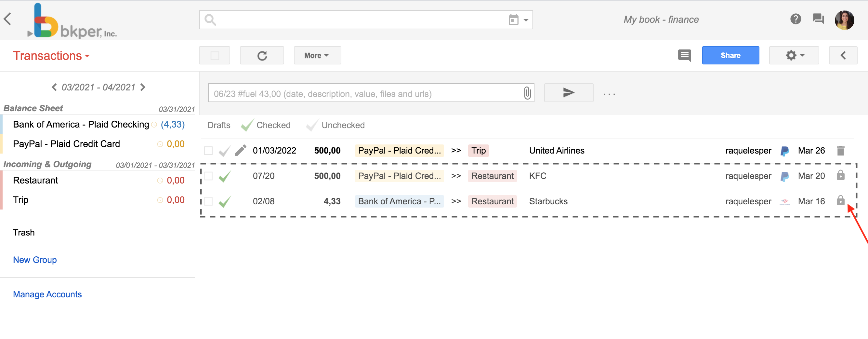Open the More dropdown
This screenshot has width=868, height=339.
(x=317, y=55)
